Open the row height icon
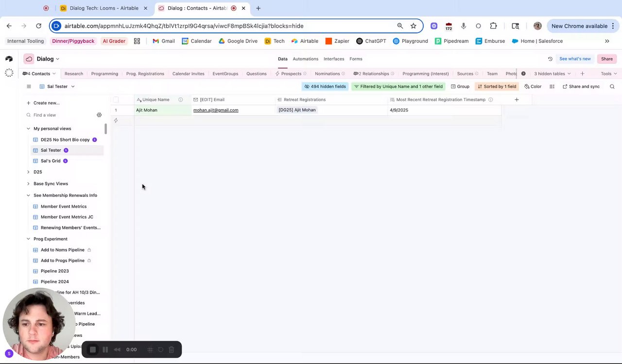This screenshot has width=622, height=364. pos(552,87)
